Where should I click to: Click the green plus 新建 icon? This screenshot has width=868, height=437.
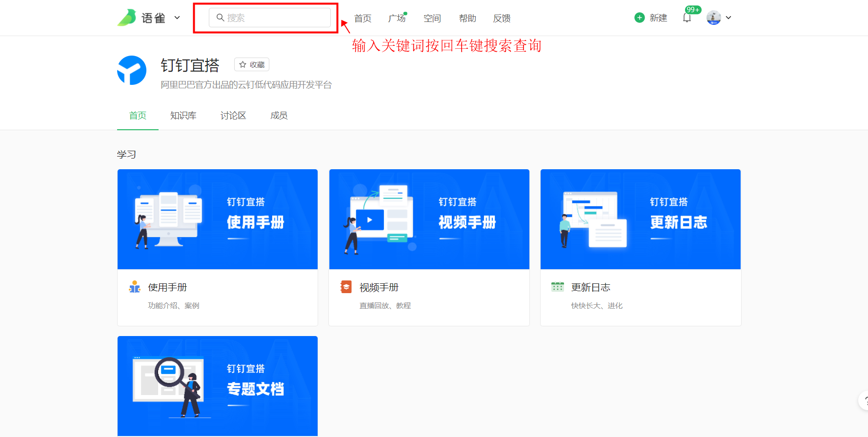(640, 18)
